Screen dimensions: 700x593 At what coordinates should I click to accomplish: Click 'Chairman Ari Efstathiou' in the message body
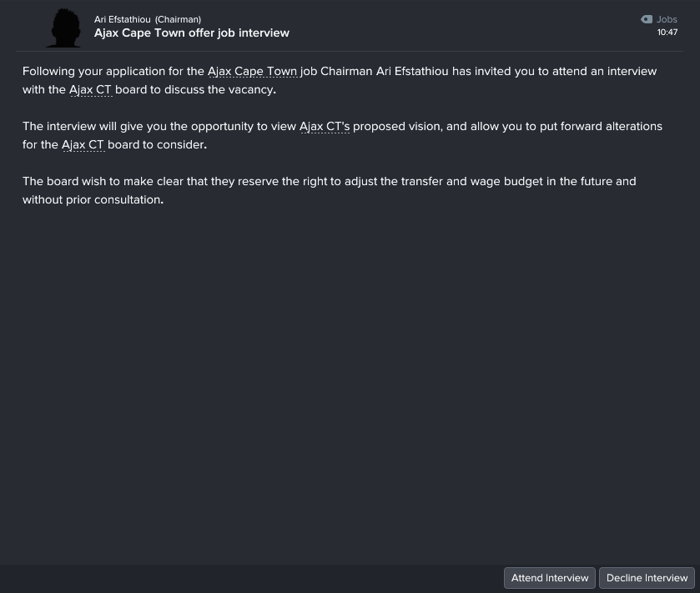pyautogui.click(x=385, y=72)
